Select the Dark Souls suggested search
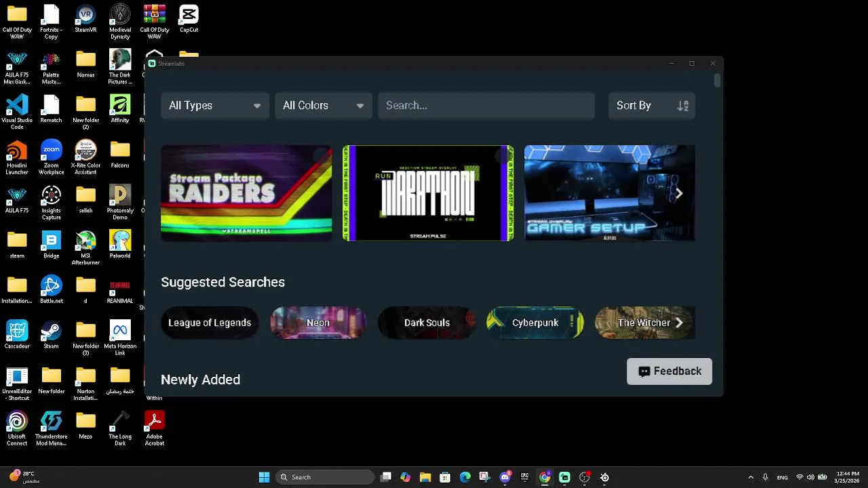The width and height of the screenshot is (868, 488). pyautogui.click(x=427, y=323)
